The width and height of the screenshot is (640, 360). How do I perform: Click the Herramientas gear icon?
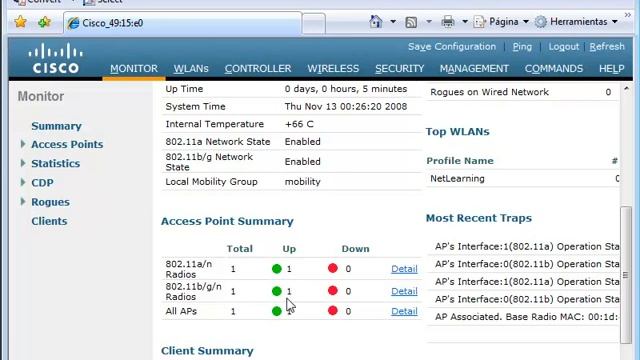click(540, 22)
